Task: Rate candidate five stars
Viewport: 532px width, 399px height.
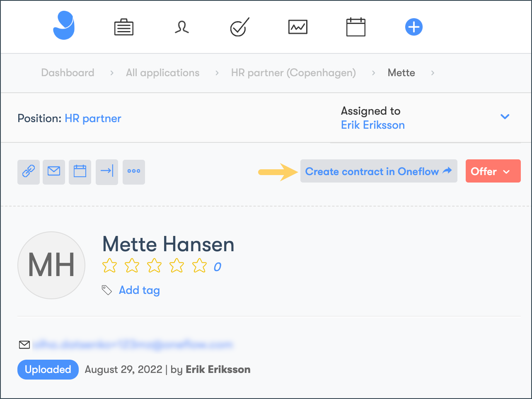Action: pyautogui.click(x=199, y=265)
